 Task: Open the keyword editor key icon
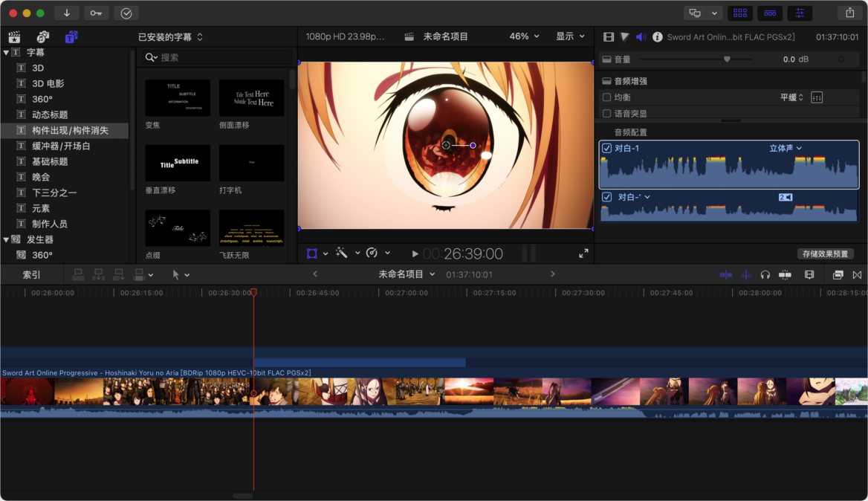point(97,13)
